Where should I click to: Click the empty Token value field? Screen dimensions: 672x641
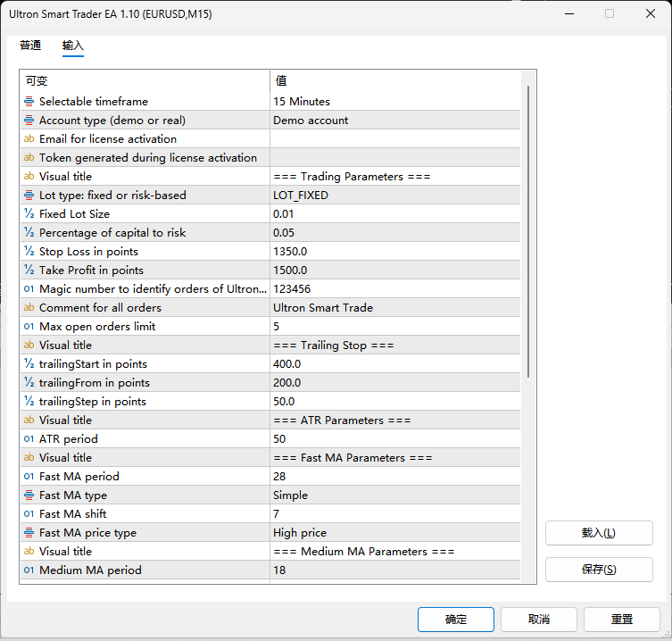pyautogui.click(x=395, y=158)
